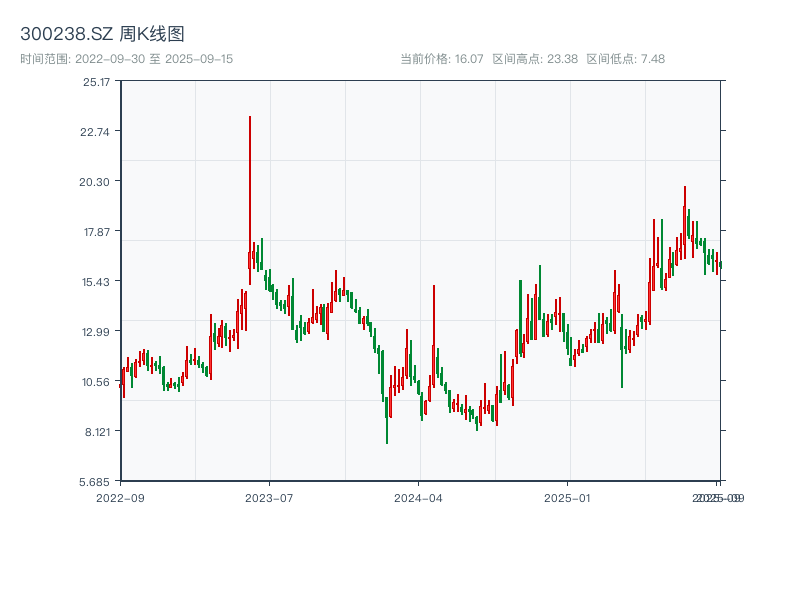This screenshot has height=600, width=800.
Task: Click the y-axis label 15.43
Action: tap(96, 282)
